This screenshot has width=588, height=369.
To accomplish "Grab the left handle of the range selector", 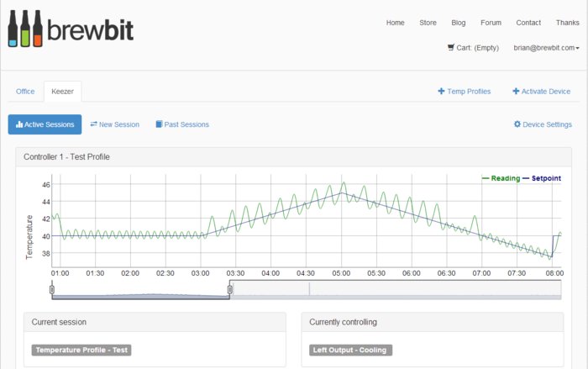I will coord(52,289).
